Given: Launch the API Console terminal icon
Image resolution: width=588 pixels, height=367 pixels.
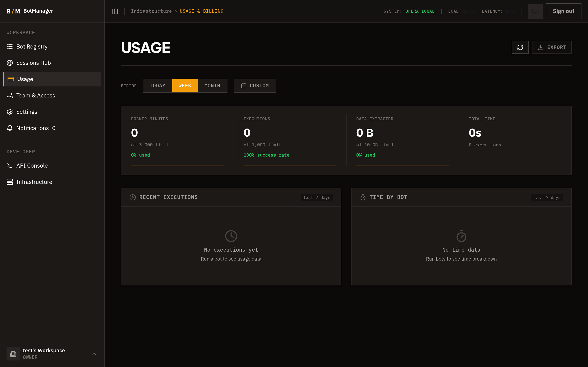Looking at the screenshot, I should point(10,166).
